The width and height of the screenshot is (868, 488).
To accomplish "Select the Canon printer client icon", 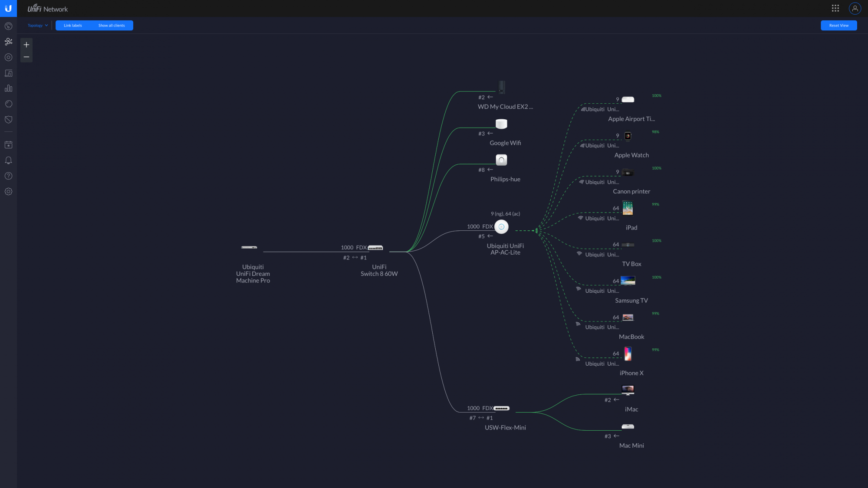I will [x=628, y=173].
